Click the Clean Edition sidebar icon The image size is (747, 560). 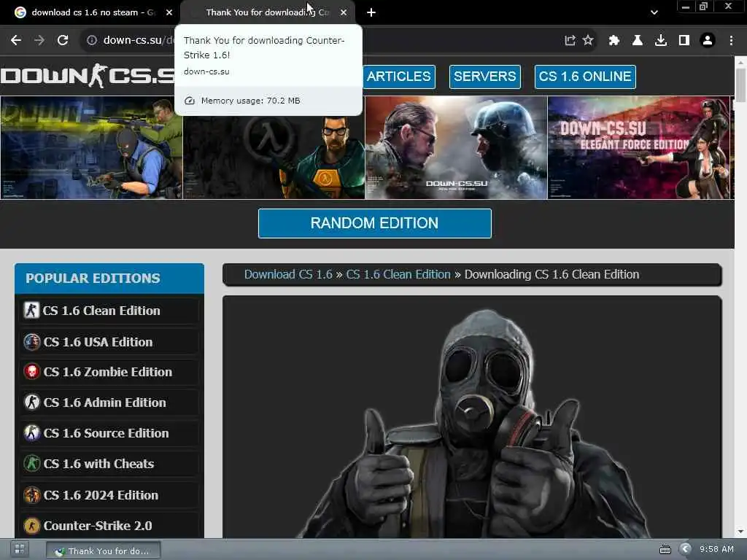[x=31, y=311]
